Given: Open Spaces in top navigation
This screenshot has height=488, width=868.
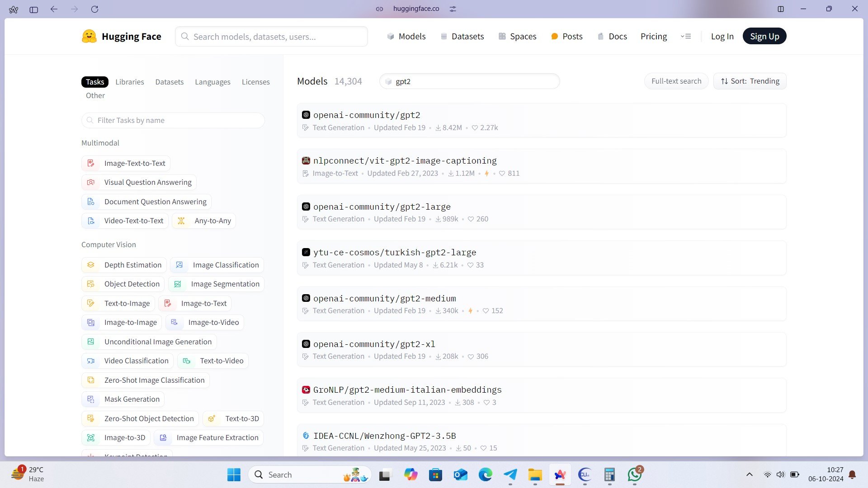Looking at the screenshot, I should (517, 36).
